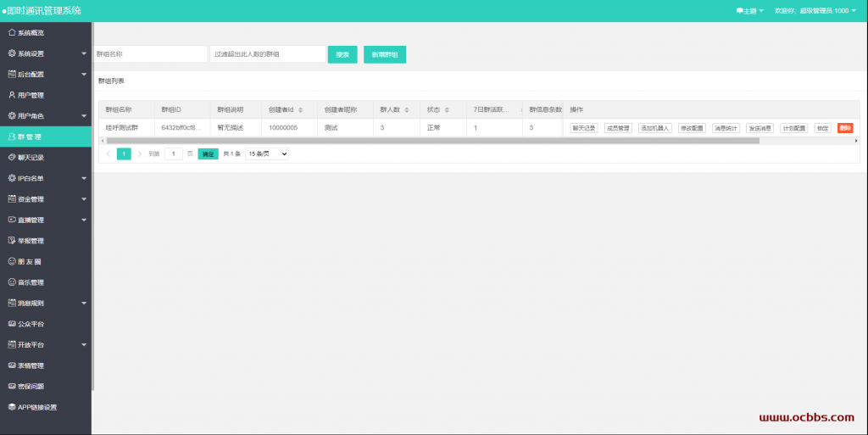The image size is (868, 435).
Task: Sort table by 状态 column arrows
Action: click(447, 110)
